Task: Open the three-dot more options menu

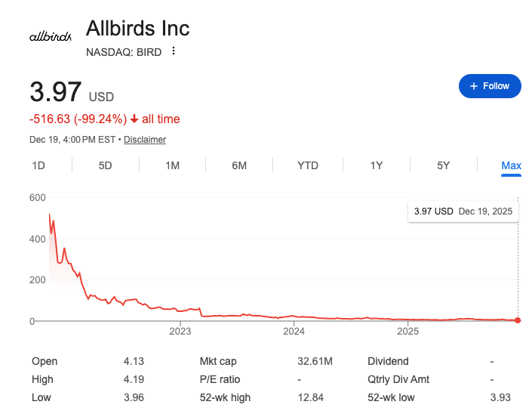Action: pos(174,51)
